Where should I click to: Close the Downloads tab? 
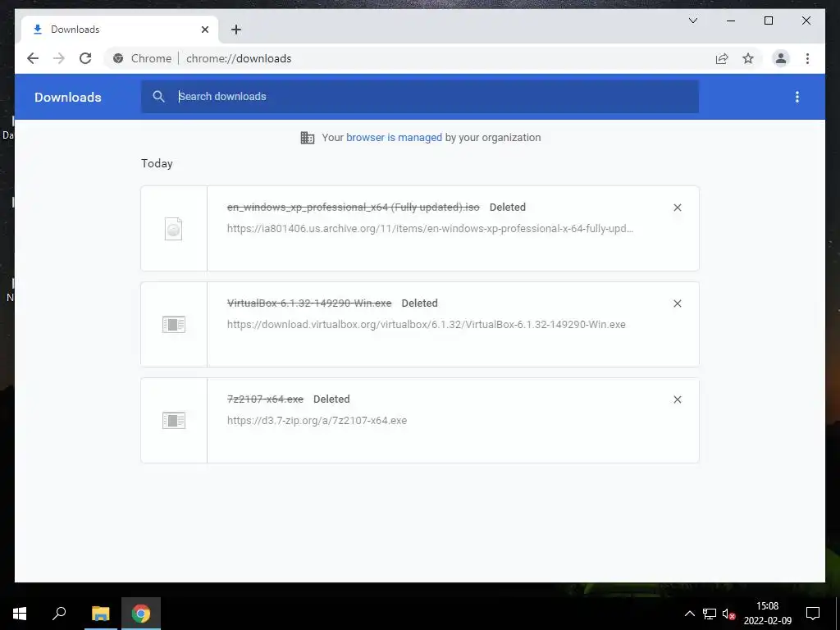click(204, 30)
